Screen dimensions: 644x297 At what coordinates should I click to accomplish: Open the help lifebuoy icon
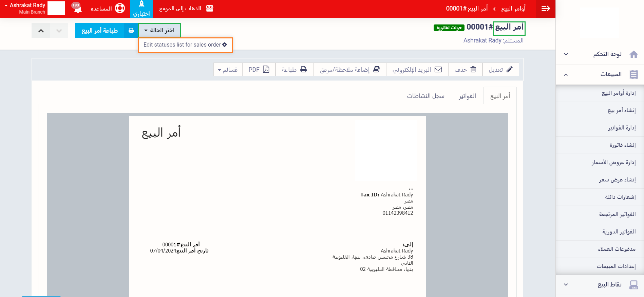point(120,8)
